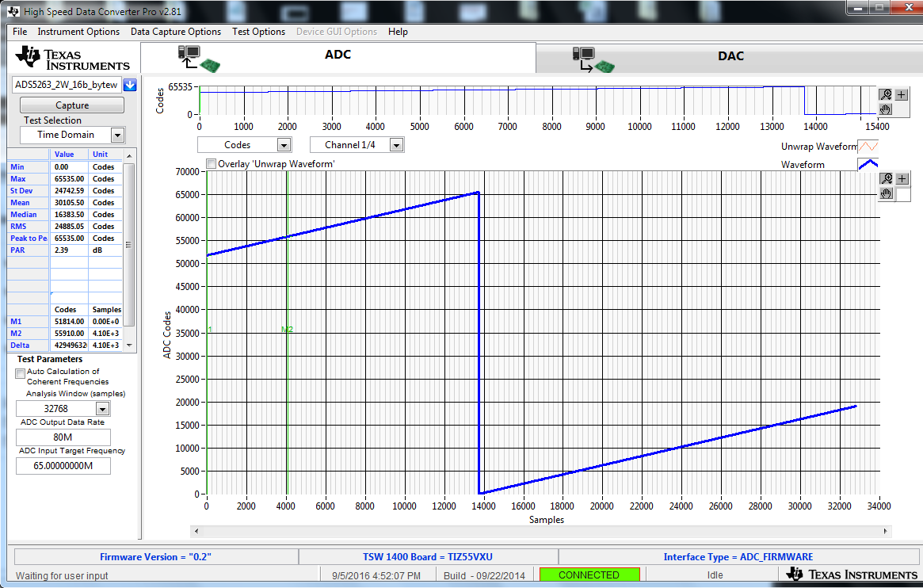The width and height of the screenshot is (923, 588).
Task: Click the Mean value 30105.50
Action: coord(70,203)
